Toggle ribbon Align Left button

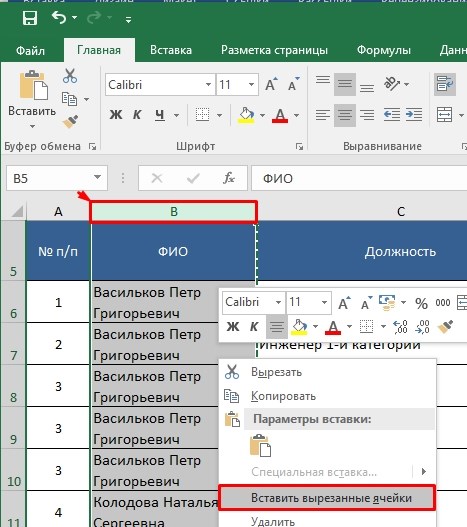click(323, 115)
